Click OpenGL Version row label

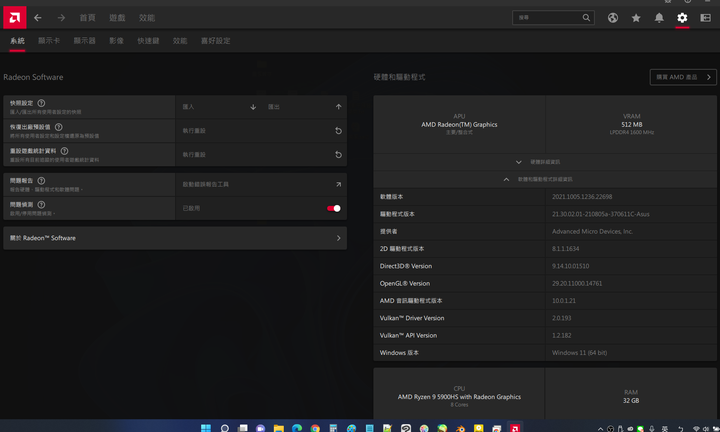tap(405, 283)
